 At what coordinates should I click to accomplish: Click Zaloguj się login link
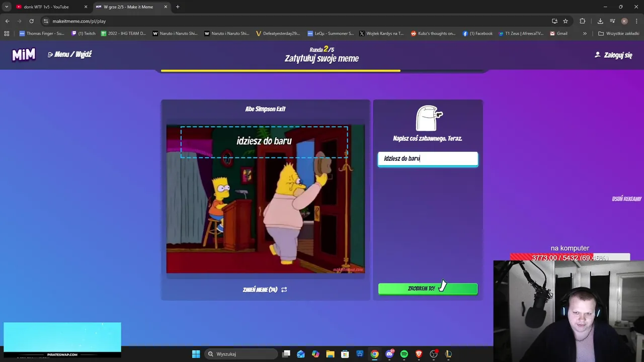click(613, 55)
